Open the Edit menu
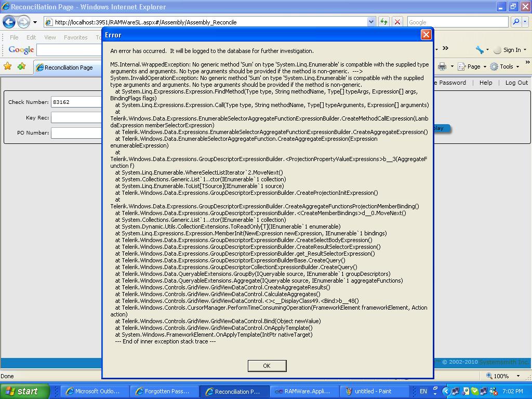This screenshot has height=399, width=532. 31,37
